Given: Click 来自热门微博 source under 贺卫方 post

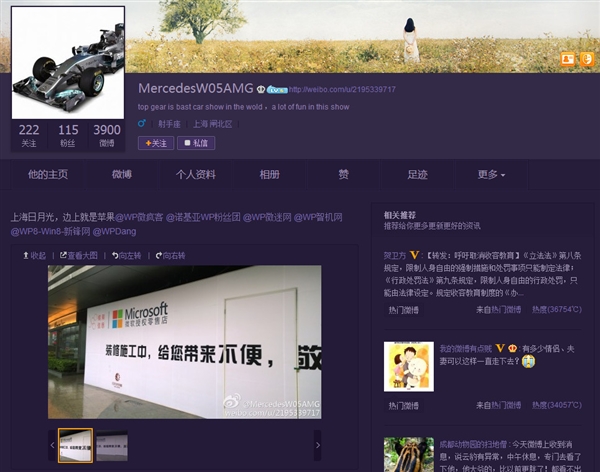Looking at the screenshot, I should [499, 309].
